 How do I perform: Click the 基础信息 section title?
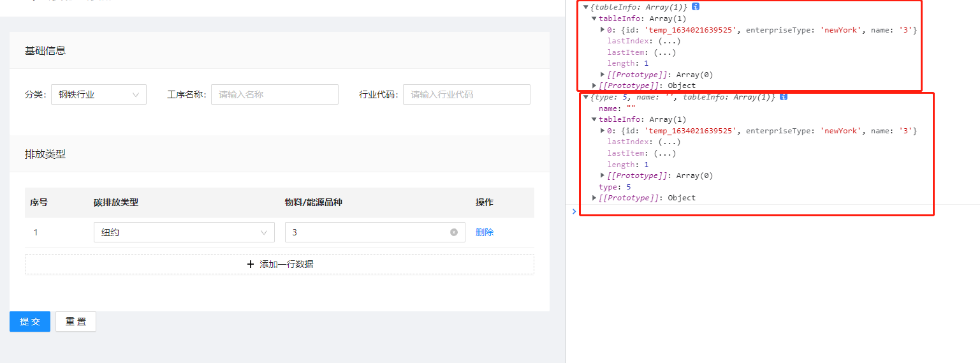click(45, 50)
